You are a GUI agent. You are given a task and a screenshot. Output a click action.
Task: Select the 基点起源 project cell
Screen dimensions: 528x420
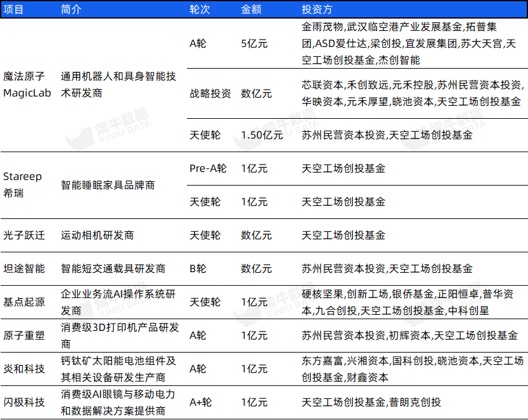(x=24, y=302)
